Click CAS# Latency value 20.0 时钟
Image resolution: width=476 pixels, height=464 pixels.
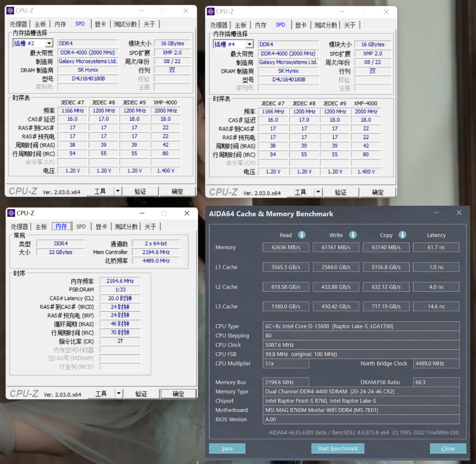(120, 298)
